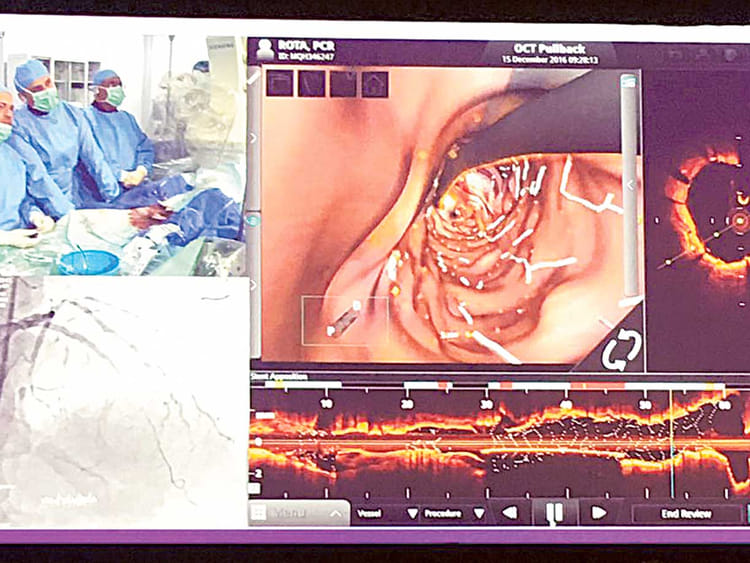Image resolution: width=750 pixels, height=563 pixels.
Task: Click the L-mode timeline at 20 mm marker
Action: point(407,404)
